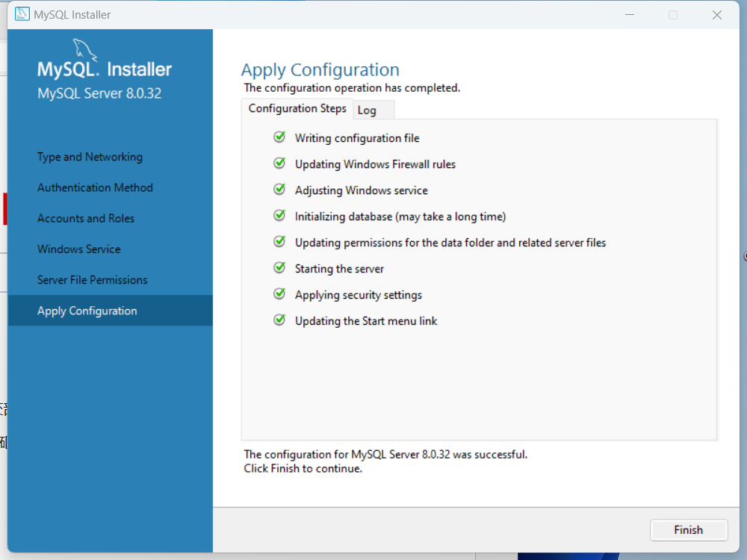747x560 pixels.
Task: Click green check for Initializing database
Action: pos(279,217)
